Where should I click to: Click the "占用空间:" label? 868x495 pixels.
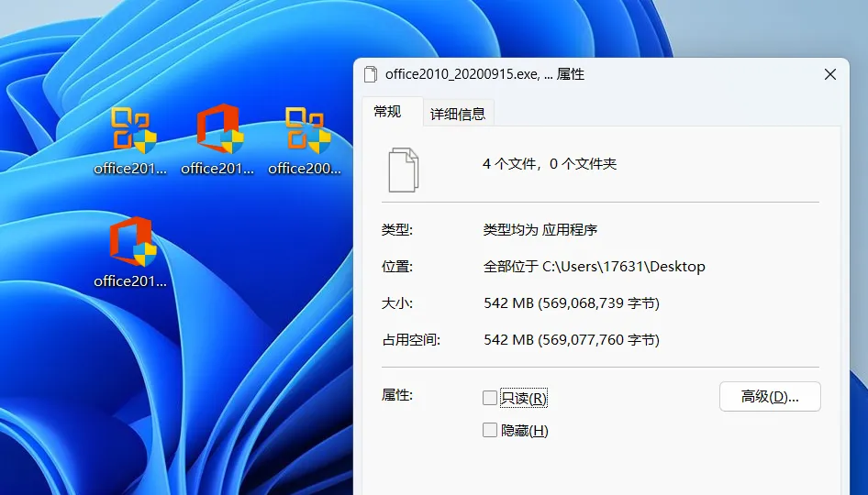pyautogui.click(x=411, y=339)
